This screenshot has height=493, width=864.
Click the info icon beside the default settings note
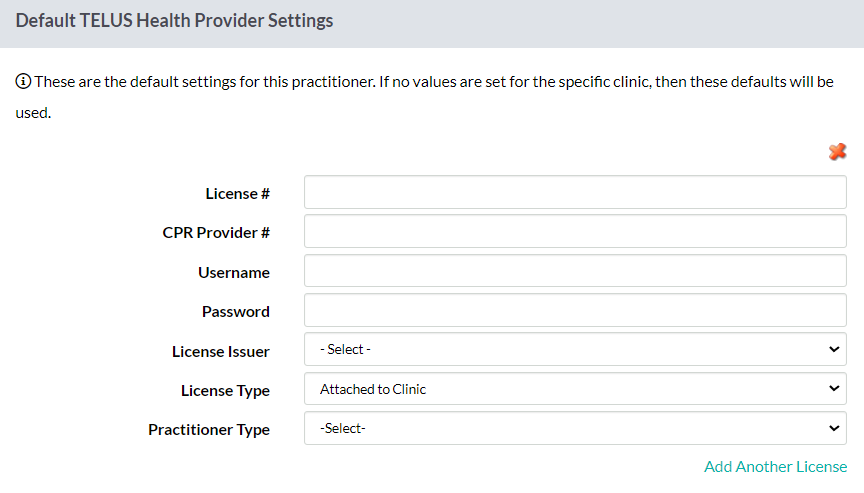pyautogui.click(x=23, y=82)
